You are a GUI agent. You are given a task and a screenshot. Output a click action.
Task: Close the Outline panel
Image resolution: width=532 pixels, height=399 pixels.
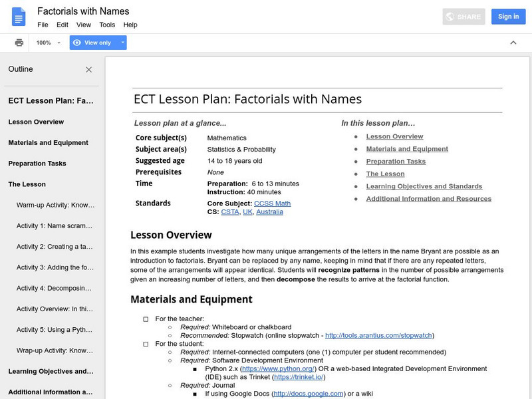(x=89, y=69)
